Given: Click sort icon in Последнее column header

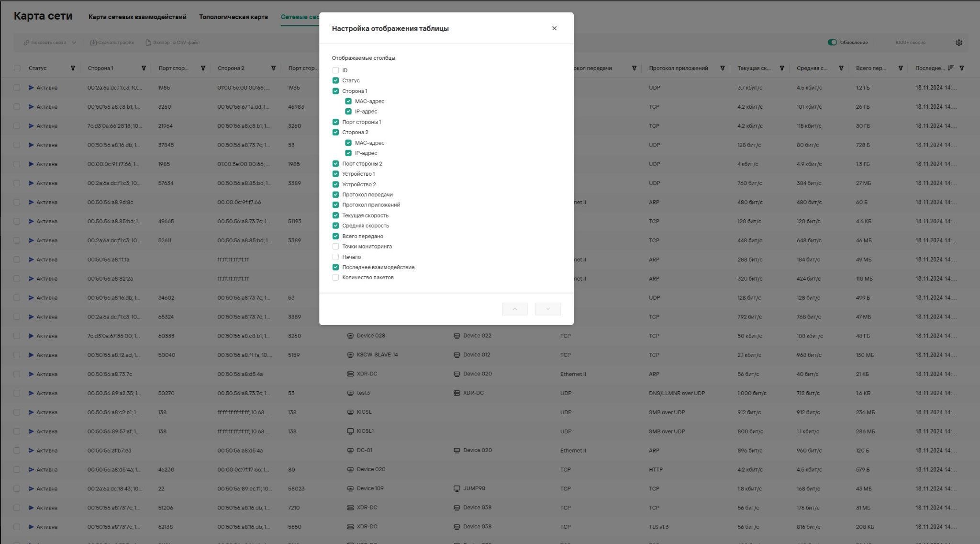Looking at the screenshot, I should click(x=951, y=68).
